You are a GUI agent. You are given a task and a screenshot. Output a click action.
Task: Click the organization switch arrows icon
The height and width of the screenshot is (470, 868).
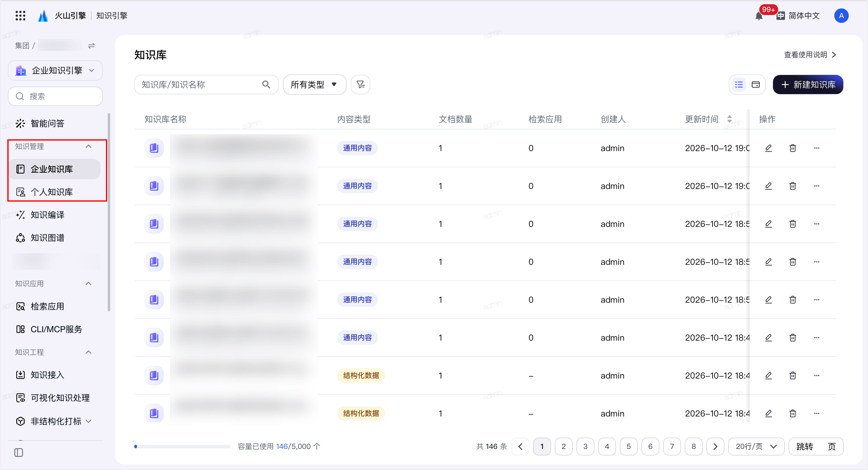(91, 45)
